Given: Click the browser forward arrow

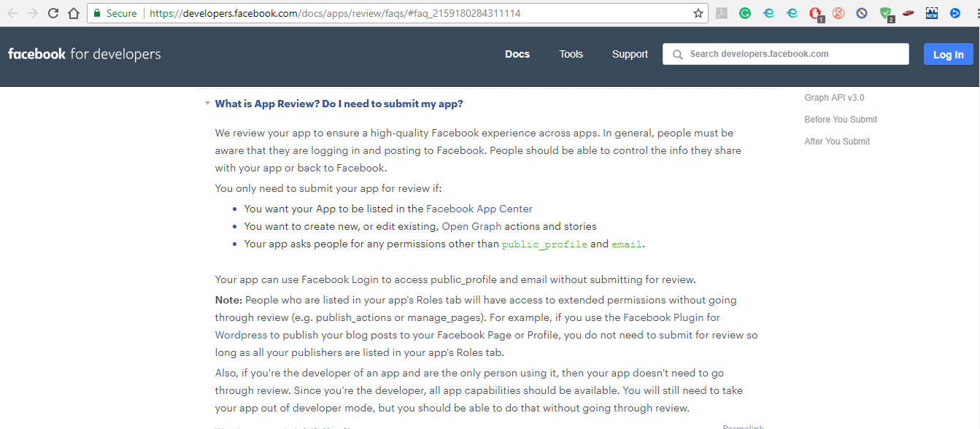Looking at the screenshot, I should coord(33,13).
